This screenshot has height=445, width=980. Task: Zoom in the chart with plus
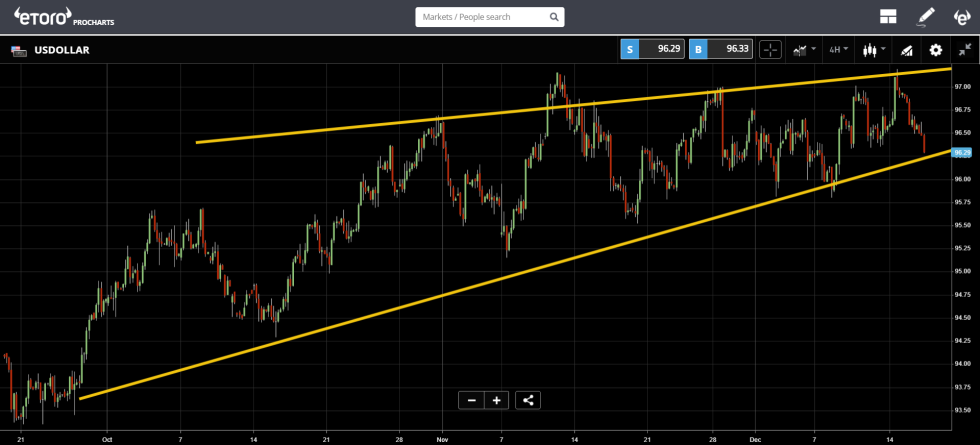tap(497, 400)
